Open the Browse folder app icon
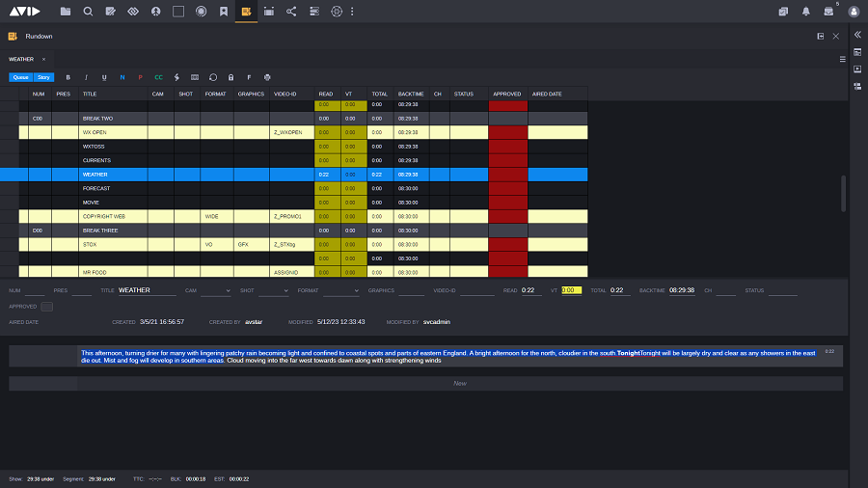 pos(66,11)
